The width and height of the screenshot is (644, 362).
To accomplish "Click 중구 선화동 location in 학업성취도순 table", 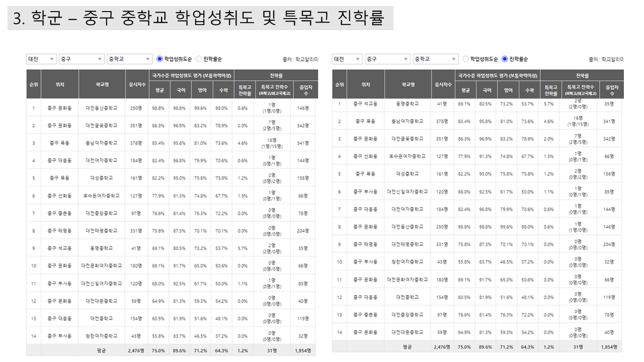I will coord(60,195).
